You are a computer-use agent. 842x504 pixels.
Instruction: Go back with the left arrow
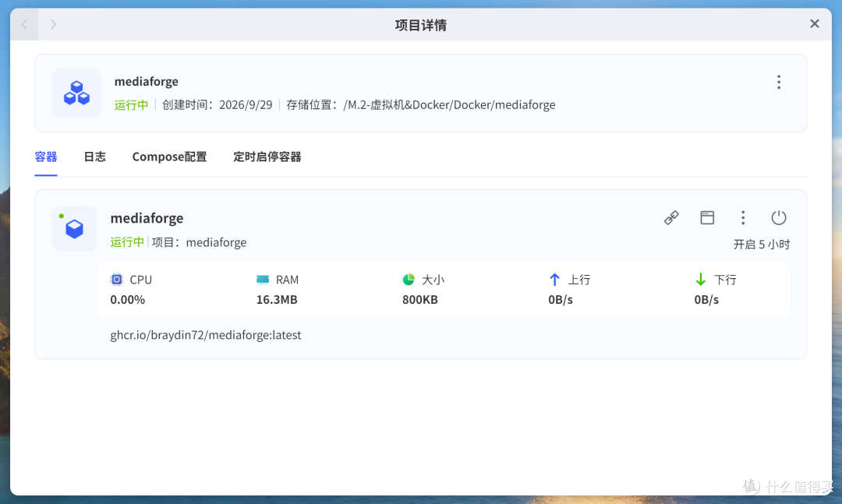(24, 24)
